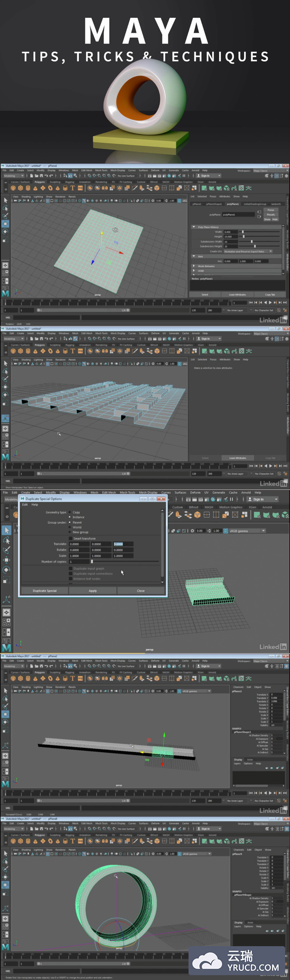
Task: Click the Number of copies input field
Action: tap(79, 562)
